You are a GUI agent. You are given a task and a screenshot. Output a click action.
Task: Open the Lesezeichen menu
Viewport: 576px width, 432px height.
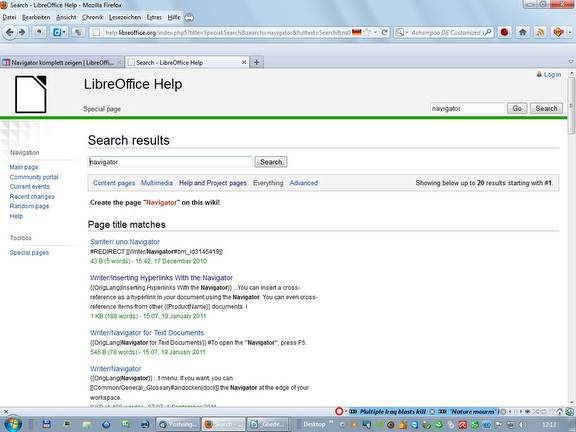click(125, 17)
